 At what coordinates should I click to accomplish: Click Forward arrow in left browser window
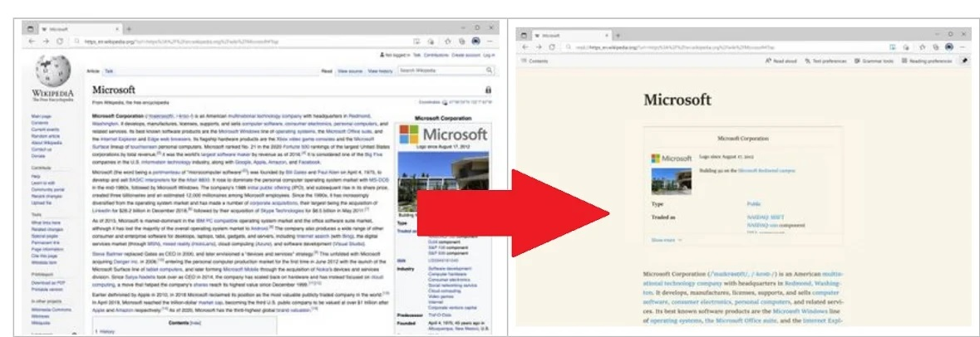click(46, 42)
